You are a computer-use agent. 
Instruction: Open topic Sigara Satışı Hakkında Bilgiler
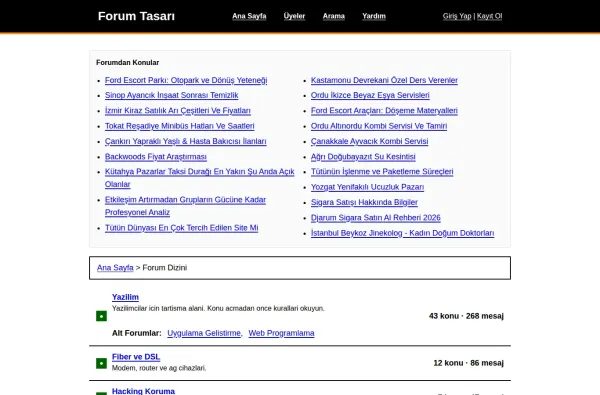click(364, 202)
